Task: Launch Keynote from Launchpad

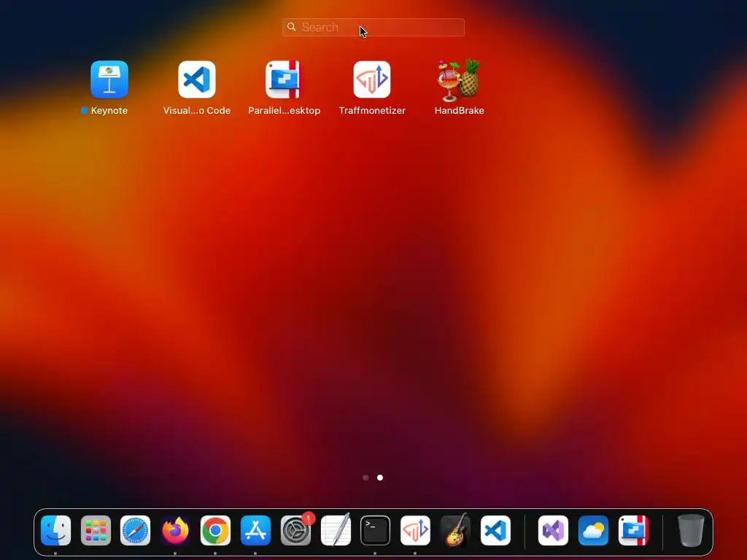Action: pos(109,79)
